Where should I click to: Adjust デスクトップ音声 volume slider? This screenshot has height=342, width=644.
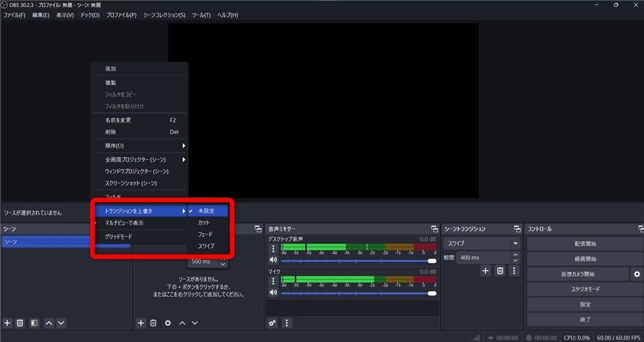click(x=359, y=261)
